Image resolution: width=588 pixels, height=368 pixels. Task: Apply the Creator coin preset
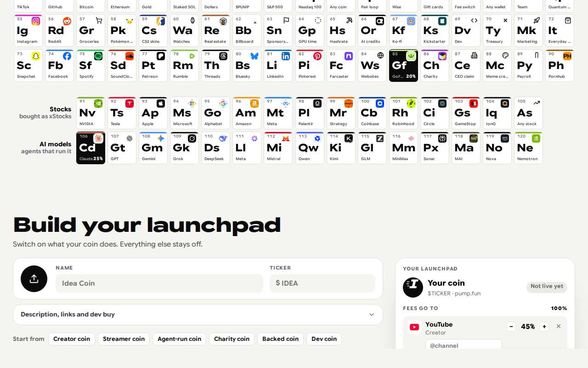click(x=72, y=339)
